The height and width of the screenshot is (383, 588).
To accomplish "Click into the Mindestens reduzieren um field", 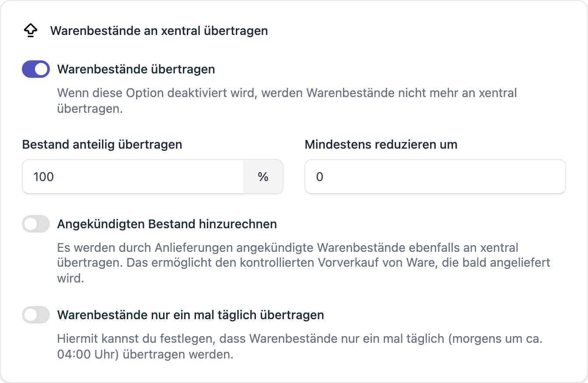I will coord(435,177).
